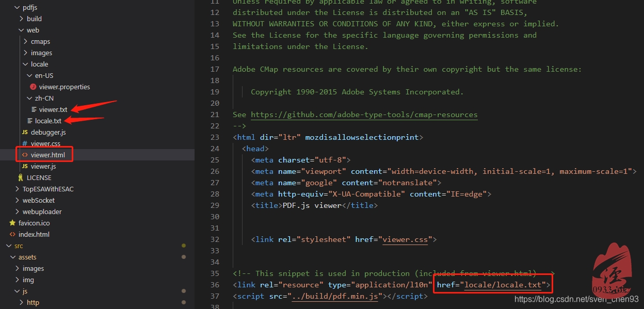Open viewer.properties in the tree
This screenshot has height=309, width=644.
click(65, 87)
